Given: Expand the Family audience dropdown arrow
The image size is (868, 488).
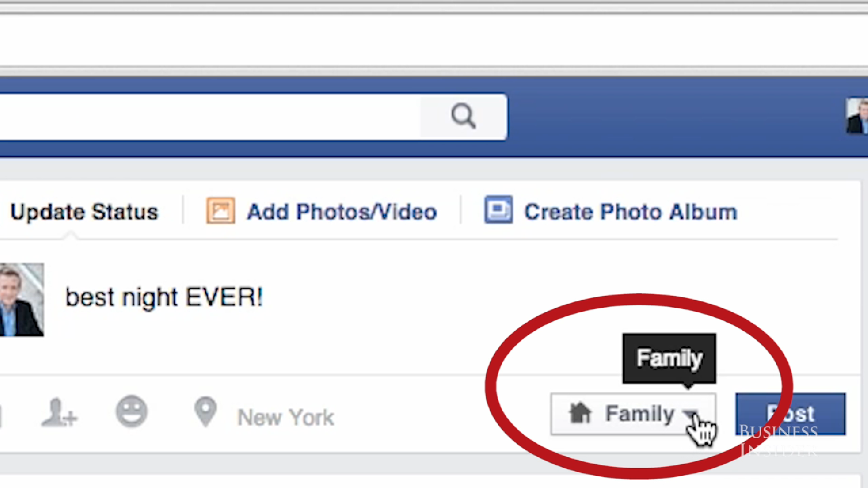Looking at the screenshot, I should tap(690, 414).
